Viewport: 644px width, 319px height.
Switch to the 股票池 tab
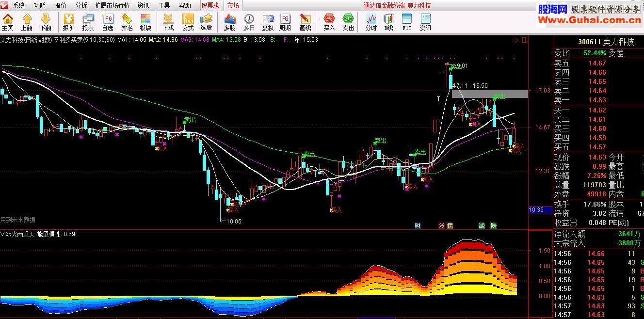click(x=210, y=5)
